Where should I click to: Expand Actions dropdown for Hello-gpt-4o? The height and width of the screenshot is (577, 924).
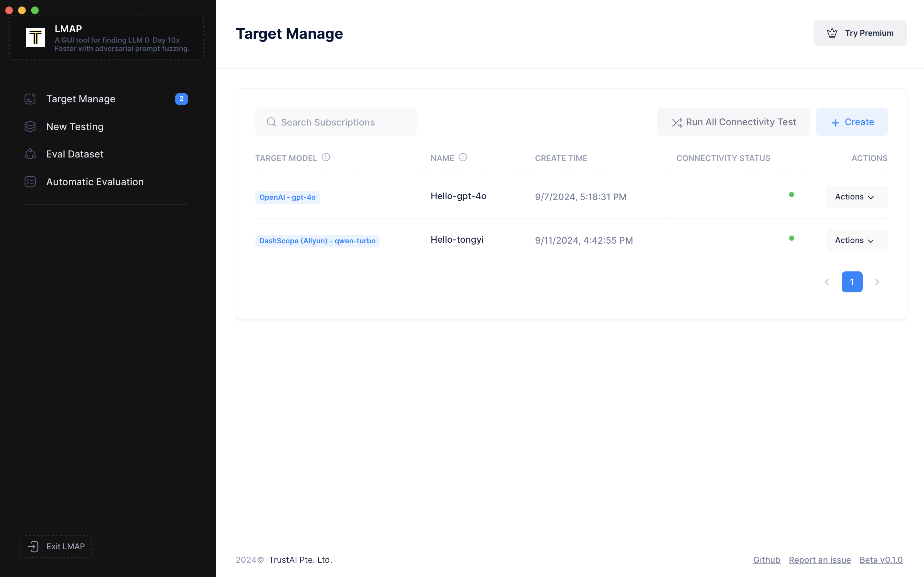(x=856, y=197)
